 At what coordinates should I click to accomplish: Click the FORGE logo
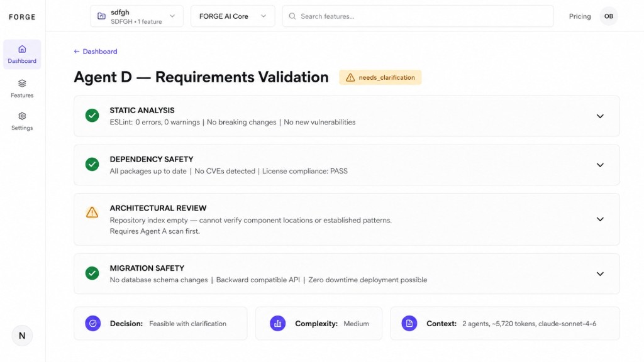tap(22, 17)
